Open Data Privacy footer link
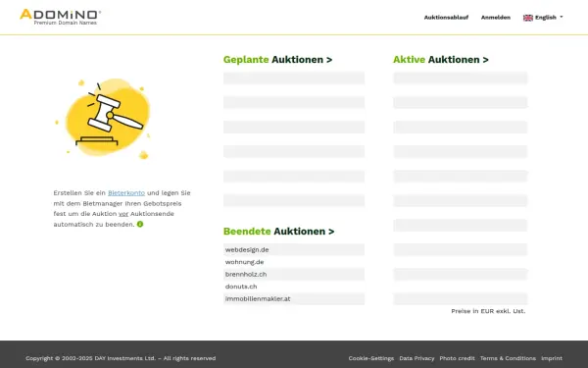This screenshot has height=368, width=588. (x=416, y=358)
